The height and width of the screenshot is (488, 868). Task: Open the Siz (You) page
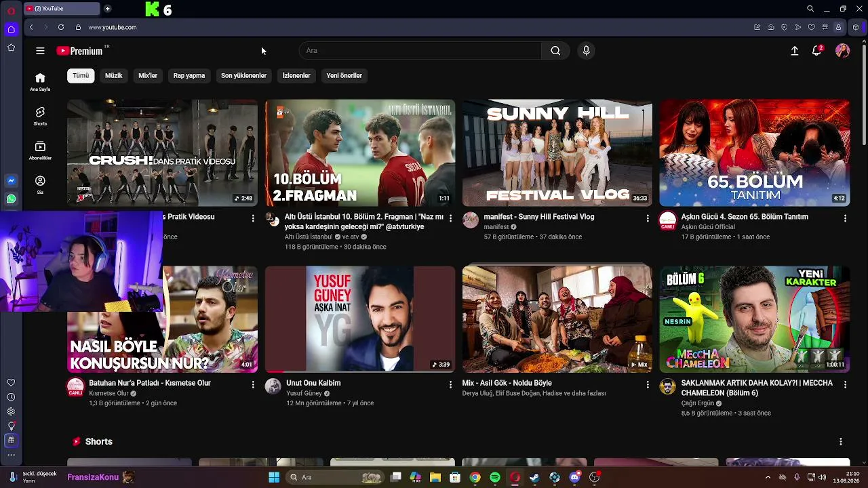coord(40,184)
